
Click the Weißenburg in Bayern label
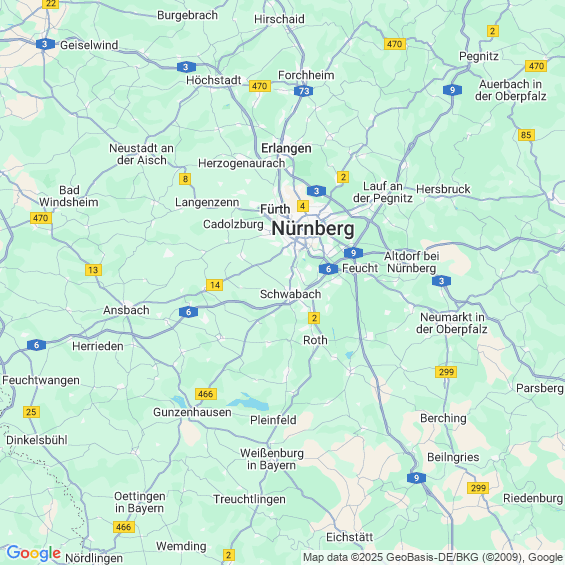point(272,459)
